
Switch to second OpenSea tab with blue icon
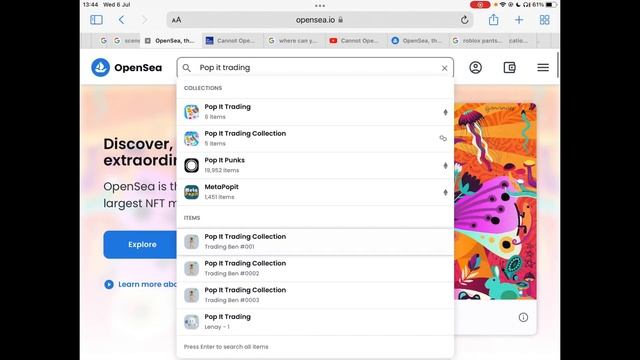[417, 41]
